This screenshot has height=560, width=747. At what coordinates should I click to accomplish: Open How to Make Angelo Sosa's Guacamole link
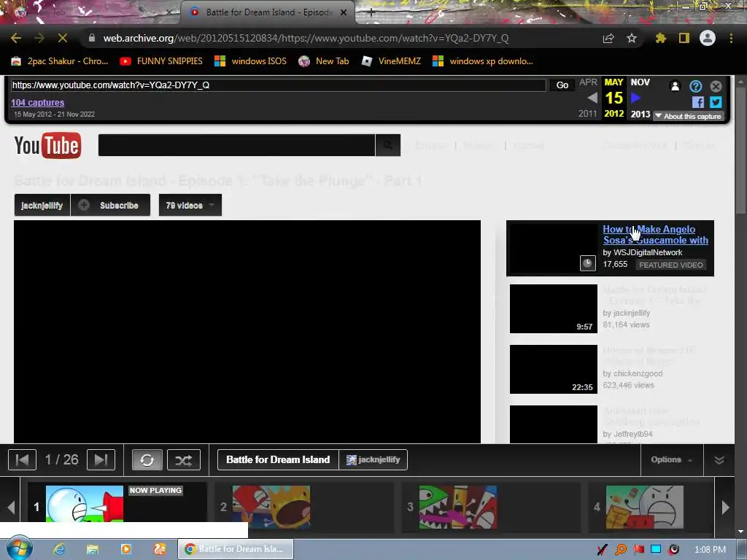point(656,235)
